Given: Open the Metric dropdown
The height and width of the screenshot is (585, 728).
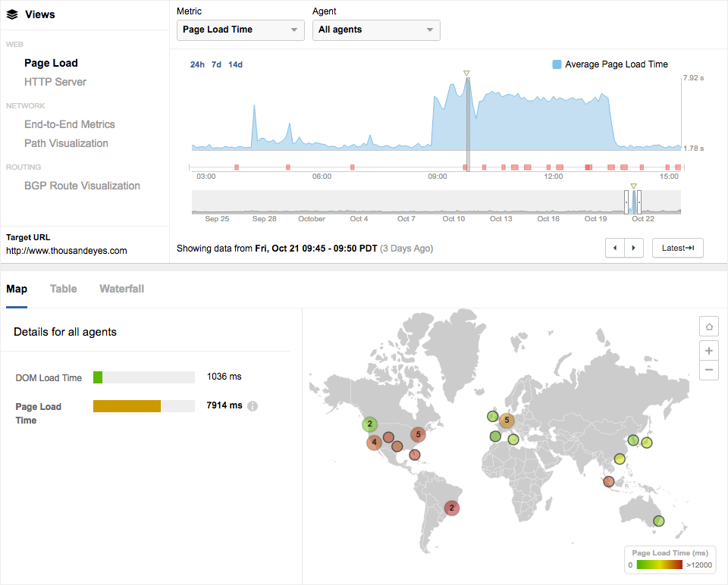Looking at the screenshot, I should pyautogui.click(x=240, y=30).
